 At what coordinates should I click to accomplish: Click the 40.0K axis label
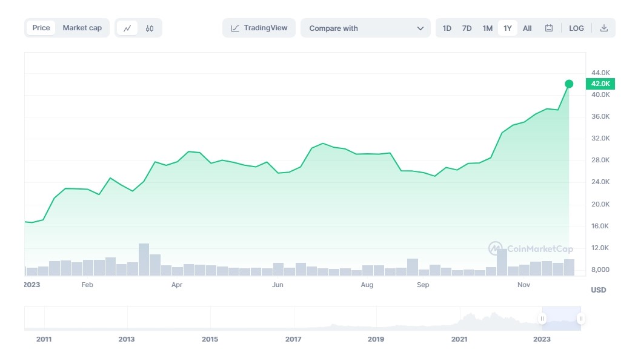click(x=600, y=94)
